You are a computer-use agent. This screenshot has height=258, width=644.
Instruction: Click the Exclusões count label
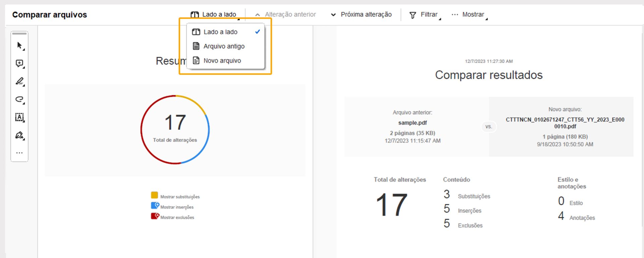[x=470, y=225]
